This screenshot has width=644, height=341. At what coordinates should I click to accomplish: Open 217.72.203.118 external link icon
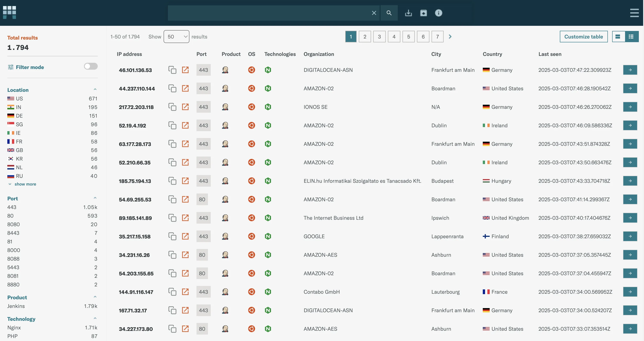[x=185, y=107]
